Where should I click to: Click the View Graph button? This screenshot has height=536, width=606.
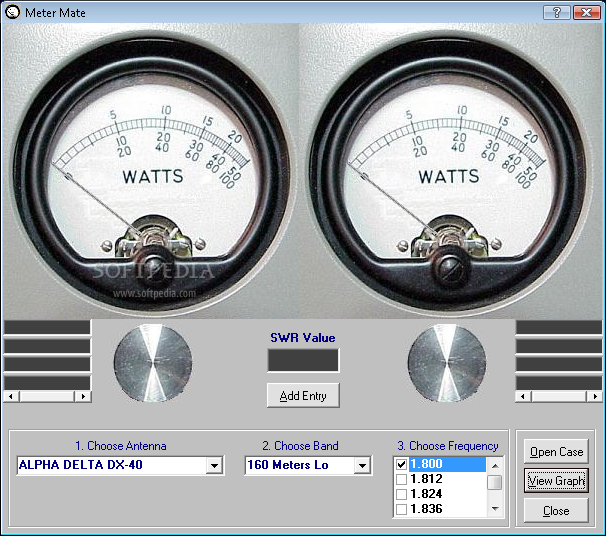coord(556,481)
